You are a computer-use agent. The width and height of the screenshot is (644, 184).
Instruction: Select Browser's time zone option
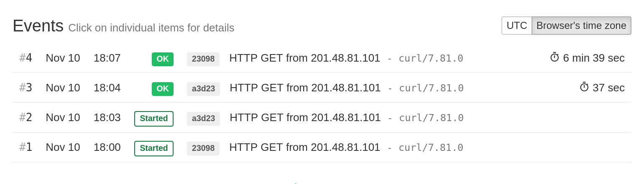(x=581, y=26)
